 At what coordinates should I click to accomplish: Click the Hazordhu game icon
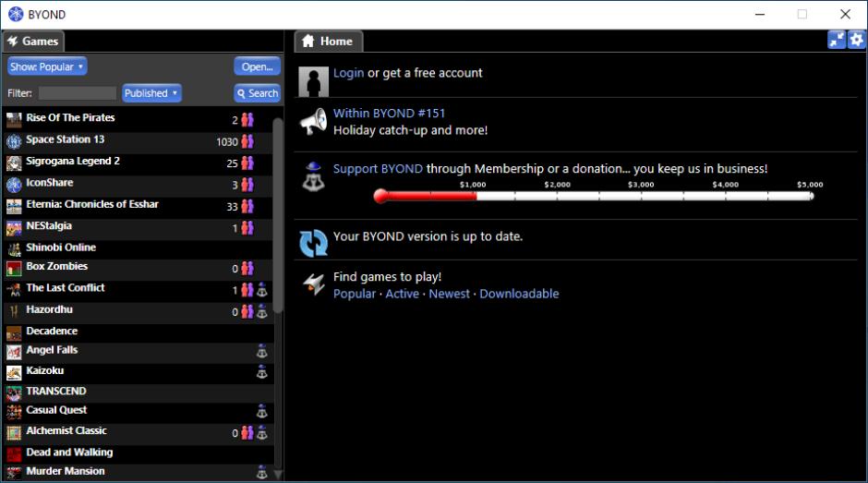[14, 311]
